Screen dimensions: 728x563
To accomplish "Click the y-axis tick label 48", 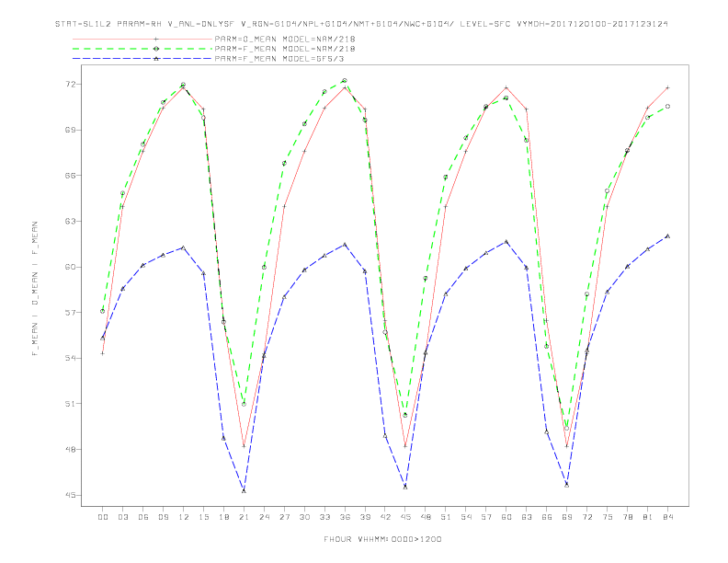I will point(71,449).
